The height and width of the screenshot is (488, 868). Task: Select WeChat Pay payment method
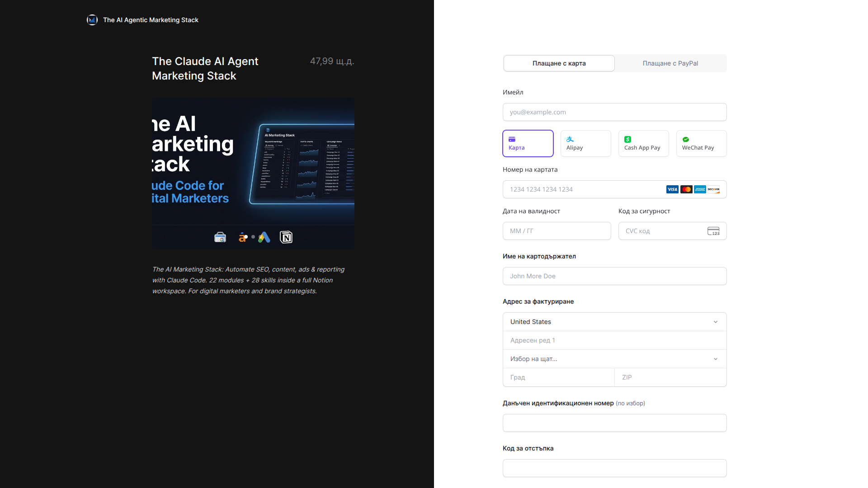click(x=701, y=143)
